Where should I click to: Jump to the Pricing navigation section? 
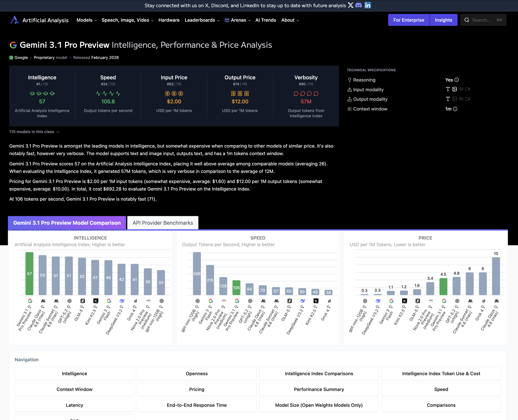click(x=196, y=389)
